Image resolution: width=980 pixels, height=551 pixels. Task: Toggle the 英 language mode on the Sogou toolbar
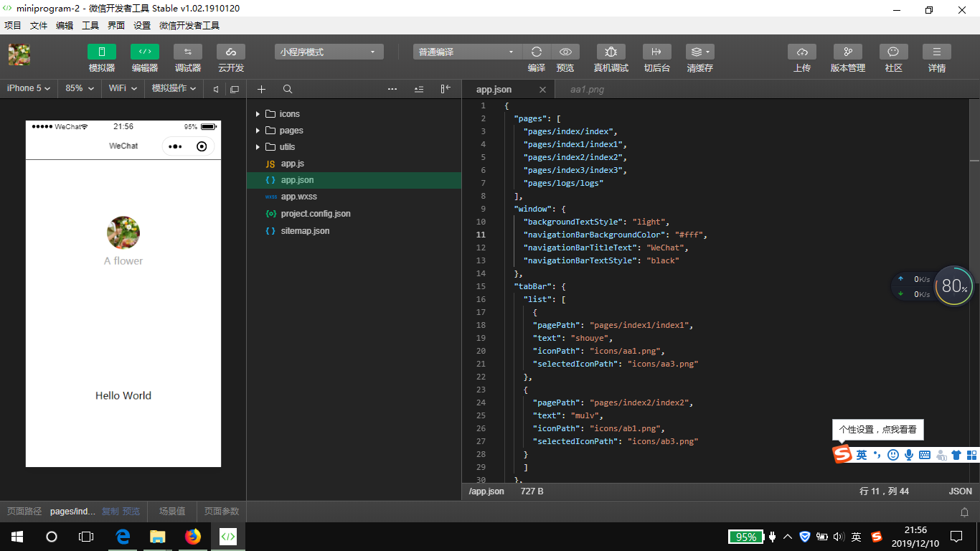pyautogui.click(x=862, y=455)
